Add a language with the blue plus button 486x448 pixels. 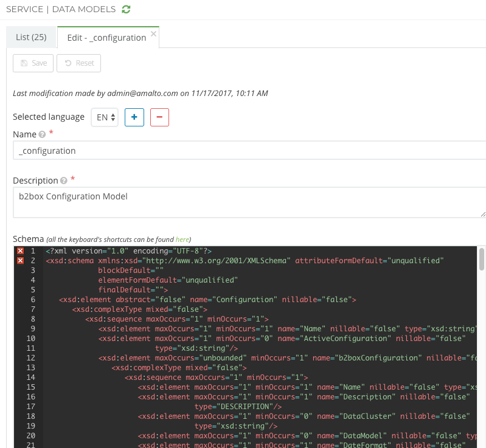click(x=134, y=117)
